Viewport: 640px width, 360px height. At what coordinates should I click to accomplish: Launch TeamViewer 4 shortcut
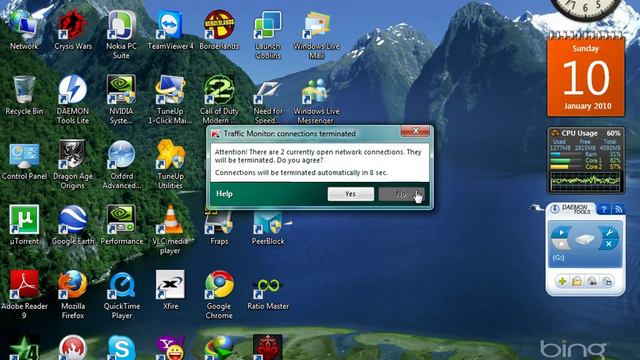(170, 31)
